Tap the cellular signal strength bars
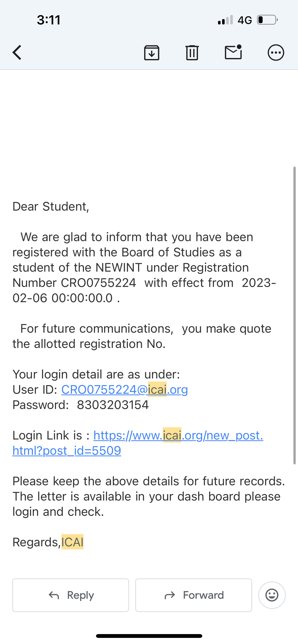 [225, 20]
